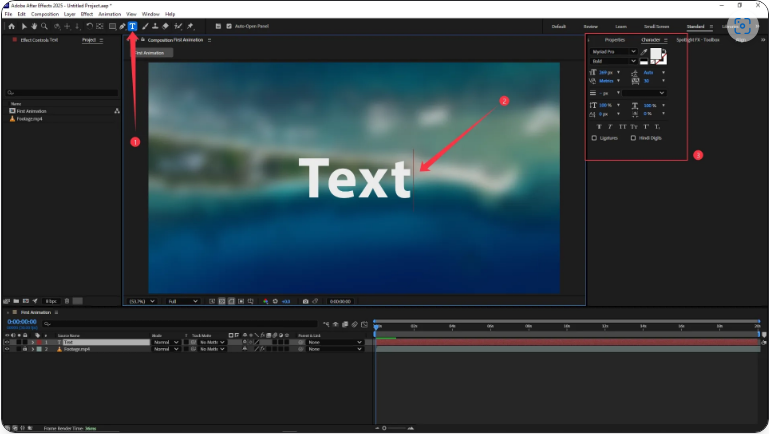The height and width of the screenshot is (434, 769).
Task: Expand the Footage.mp4 layer properties triangle
Action: (x=33, y=349)
